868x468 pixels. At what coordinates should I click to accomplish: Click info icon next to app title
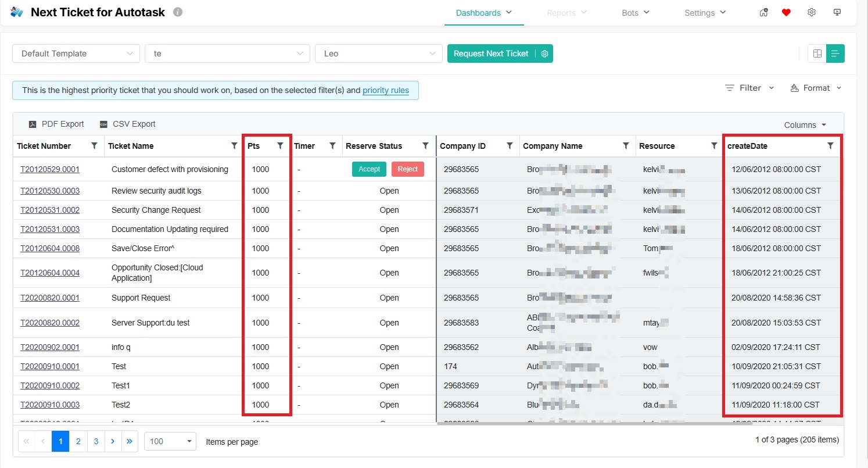tap(178, 12)
